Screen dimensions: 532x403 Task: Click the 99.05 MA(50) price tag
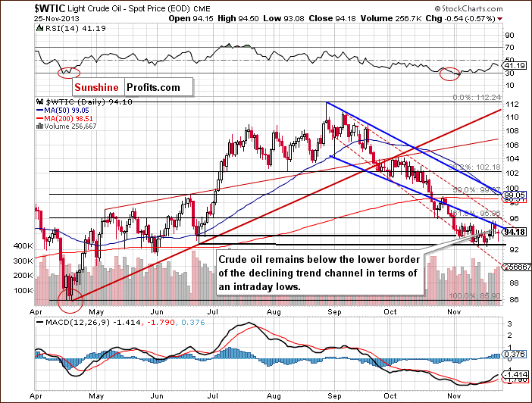point(515,195)
